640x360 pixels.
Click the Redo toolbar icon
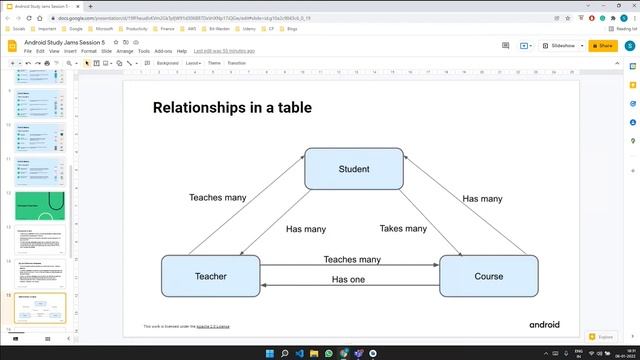tap(38, 63)
